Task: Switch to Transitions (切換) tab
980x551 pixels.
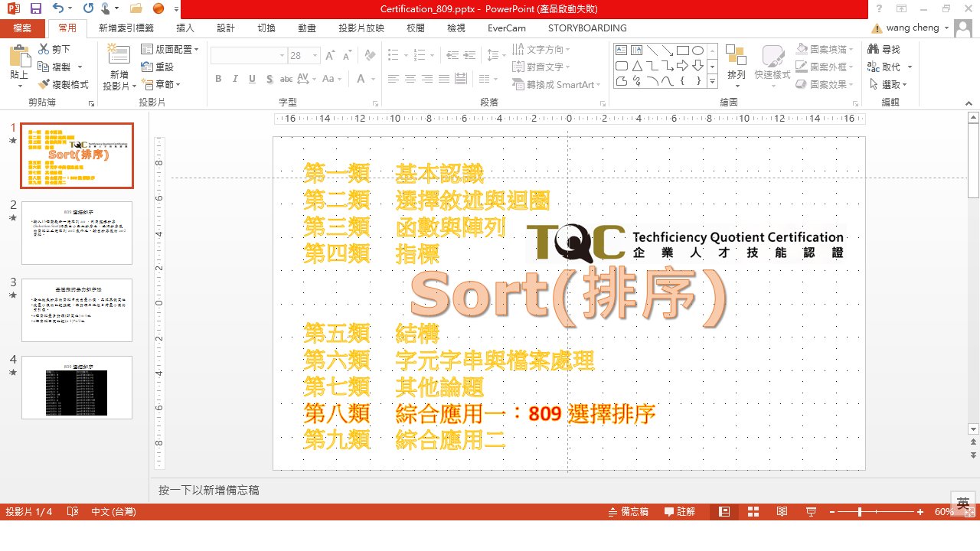Action: (266, 28)
